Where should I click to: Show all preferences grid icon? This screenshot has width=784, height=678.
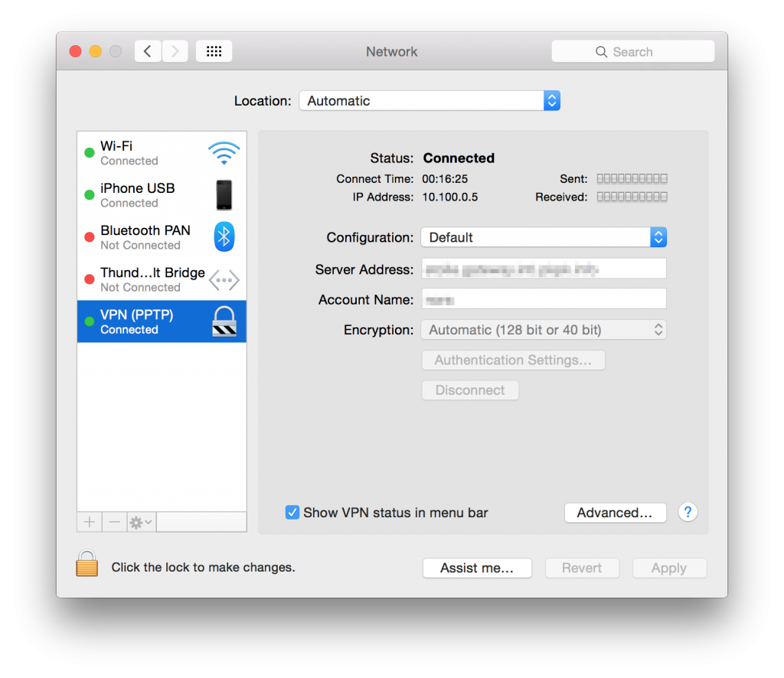coord(214,51)
